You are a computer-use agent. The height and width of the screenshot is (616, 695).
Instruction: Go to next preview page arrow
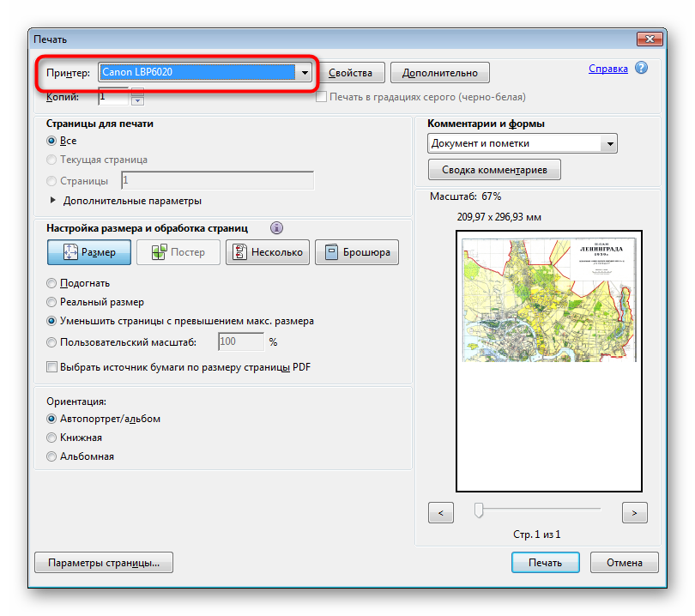coord(634,512)
